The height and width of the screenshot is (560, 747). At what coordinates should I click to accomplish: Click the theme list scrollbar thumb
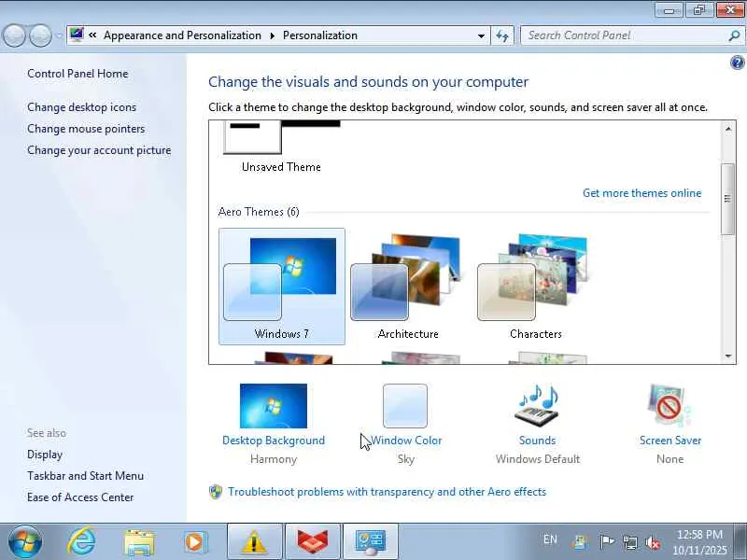coord(727,199)
